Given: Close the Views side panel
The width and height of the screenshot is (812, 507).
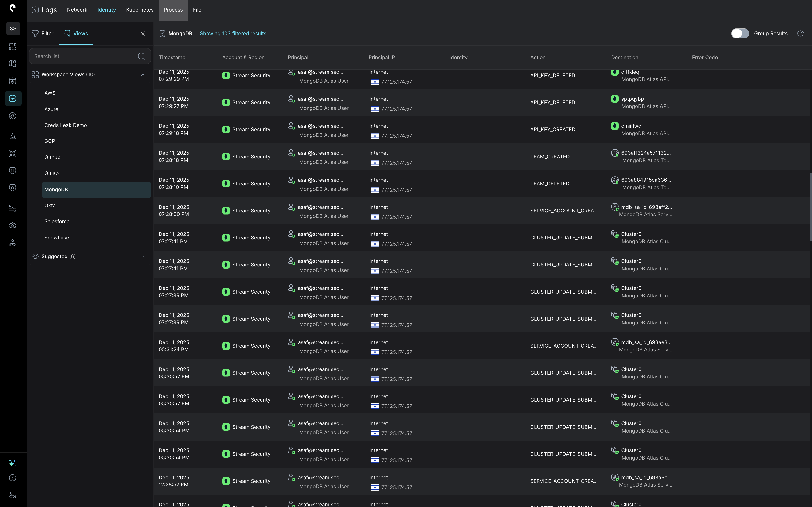Looking at the screenshot, I should coord(143,34).
